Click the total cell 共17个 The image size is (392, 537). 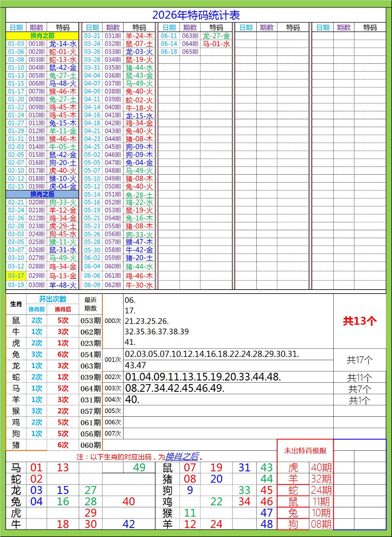coord(360,360)
